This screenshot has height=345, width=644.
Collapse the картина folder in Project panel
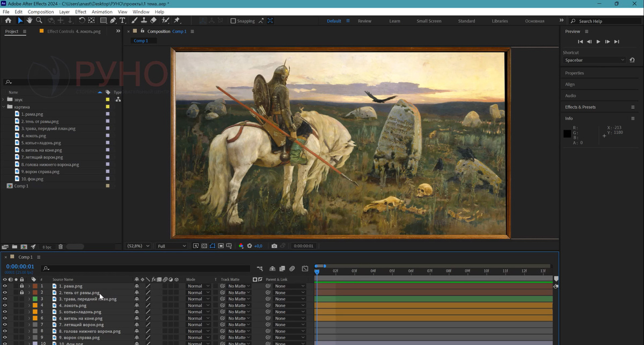pyautogui.click(x=4, y=107)
